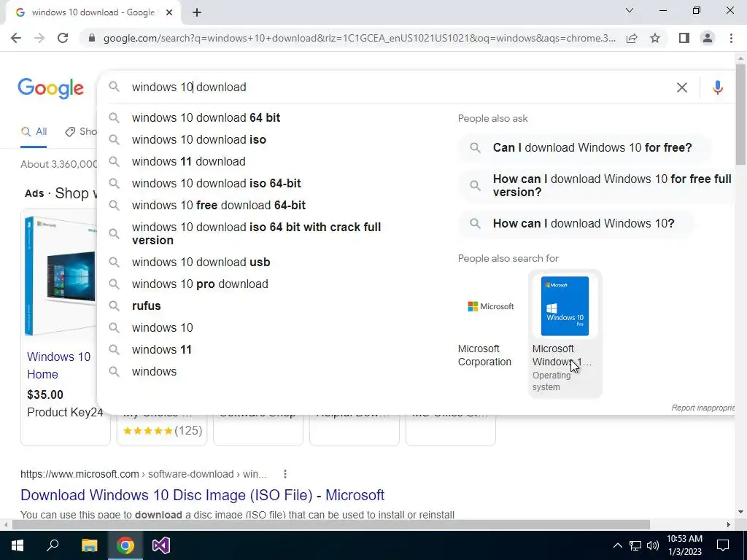The image size is (747, 560).
Task: Open Visual Studio from the taskbar
Action: point(161,545)
